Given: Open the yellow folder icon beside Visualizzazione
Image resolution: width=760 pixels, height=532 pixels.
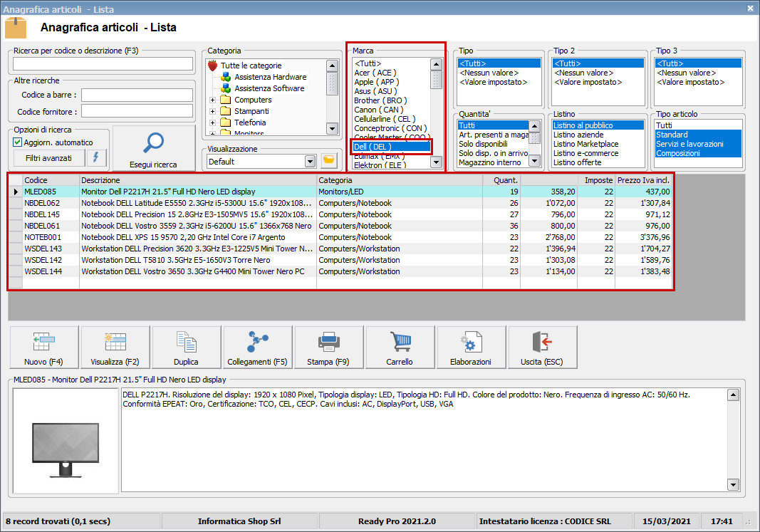Looking at the screenshot, I should pos(328,160).
